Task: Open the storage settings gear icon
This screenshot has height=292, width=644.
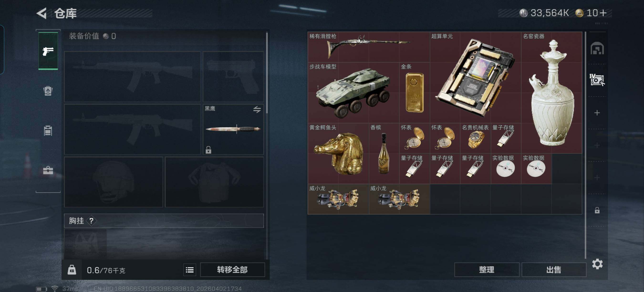Action: 597,264
